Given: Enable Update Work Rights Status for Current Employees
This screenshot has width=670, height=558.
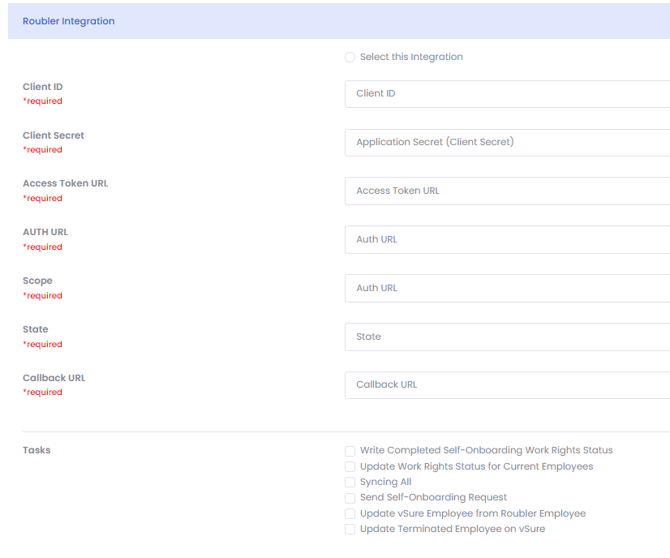Looking at the screenshot, I should (x=350, y=467).
